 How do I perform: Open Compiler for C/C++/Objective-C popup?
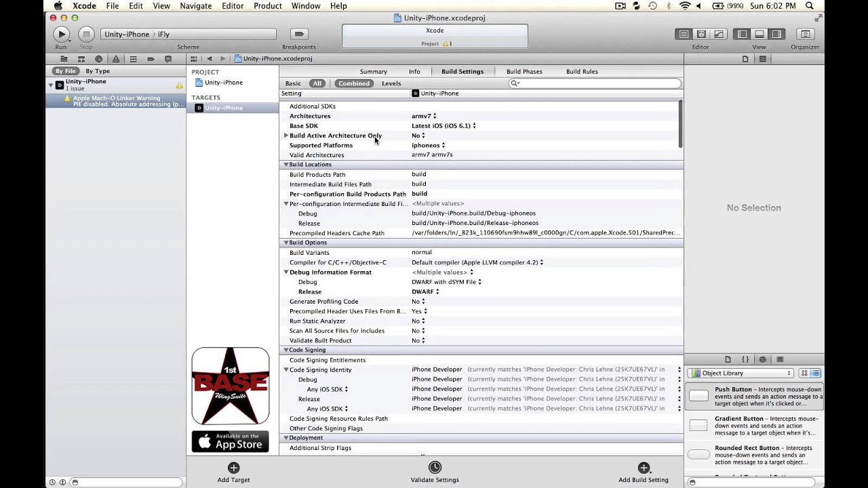(x=477, y=262)
